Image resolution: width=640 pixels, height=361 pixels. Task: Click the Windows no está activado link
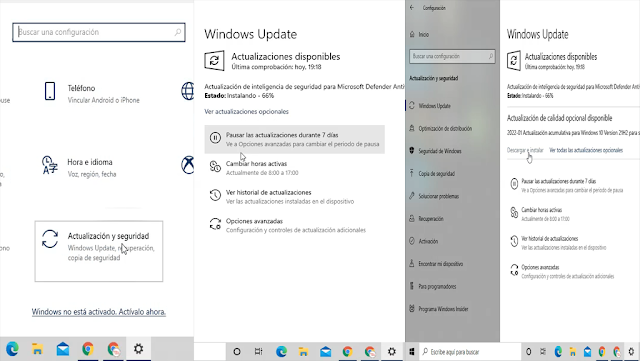pyautogui.click(x=99, y=312)
